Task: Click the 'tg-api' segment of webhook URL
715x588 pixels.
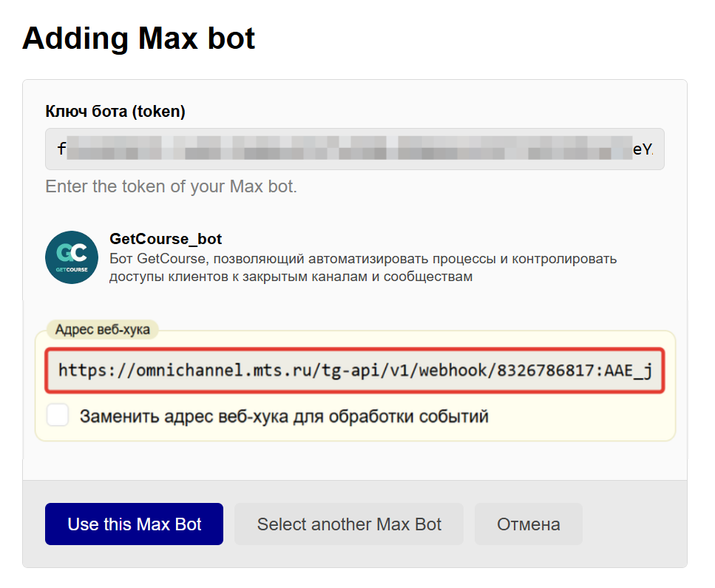Action: click(x=344, y=370)
